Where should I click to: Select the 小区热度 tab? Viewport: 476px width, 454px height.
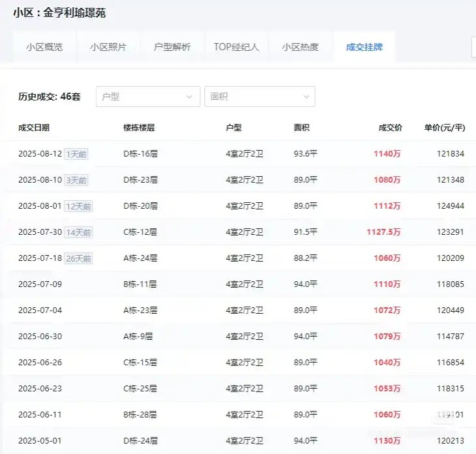point(300,47)
